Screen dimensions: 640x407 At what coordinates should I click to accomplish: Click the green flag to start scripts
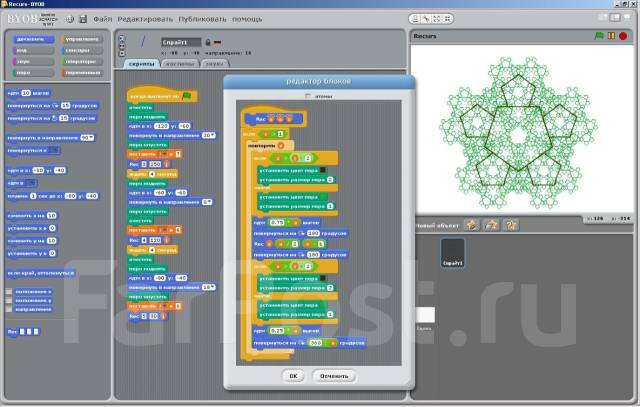(599, 35)
